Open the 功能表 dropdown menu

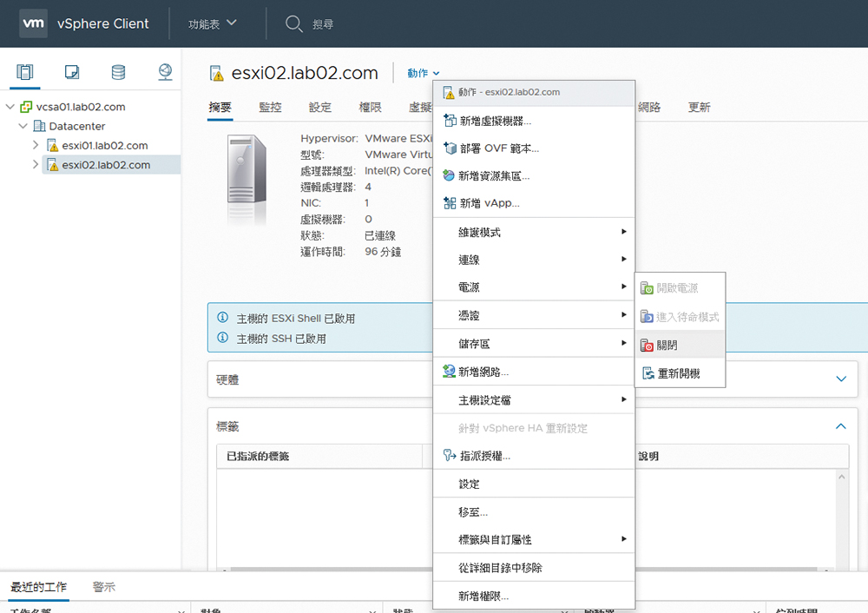pos(213,23)
